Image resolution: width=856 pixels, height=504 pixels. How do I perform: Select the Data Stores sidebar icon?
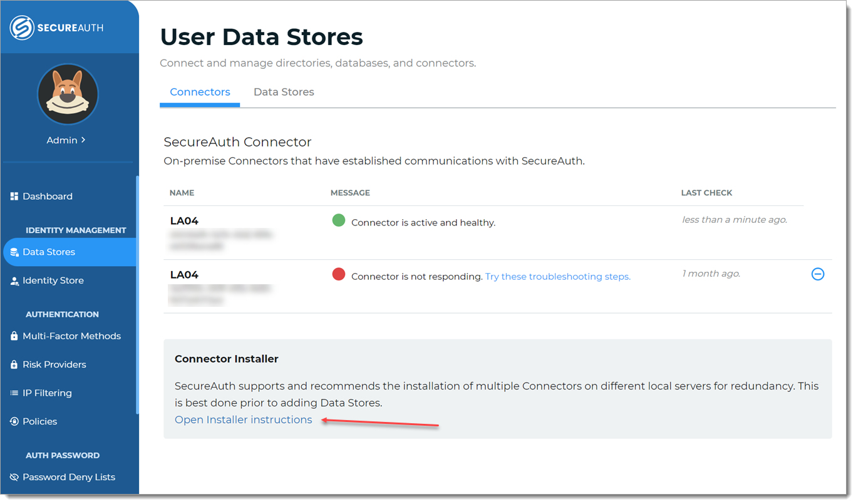(13, 252)
